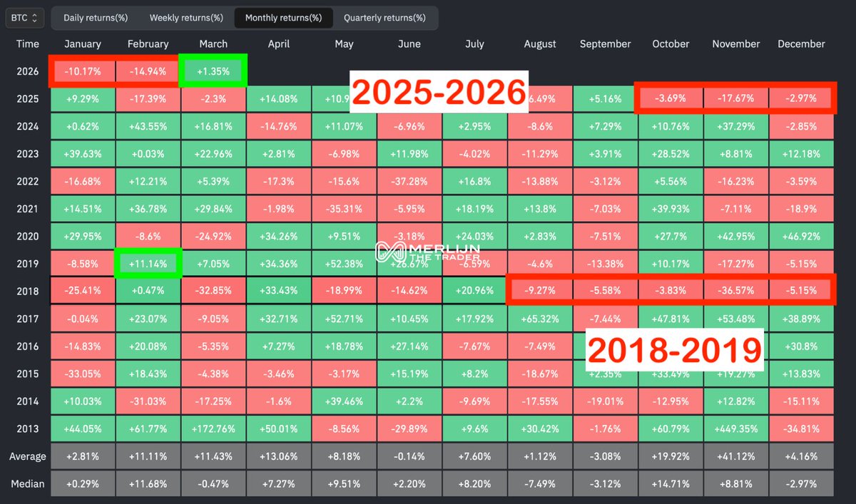Select the 2026 March cell +1.35%
Image resolution: width=856 pixels, height=504 pixels.
point(213,71)
